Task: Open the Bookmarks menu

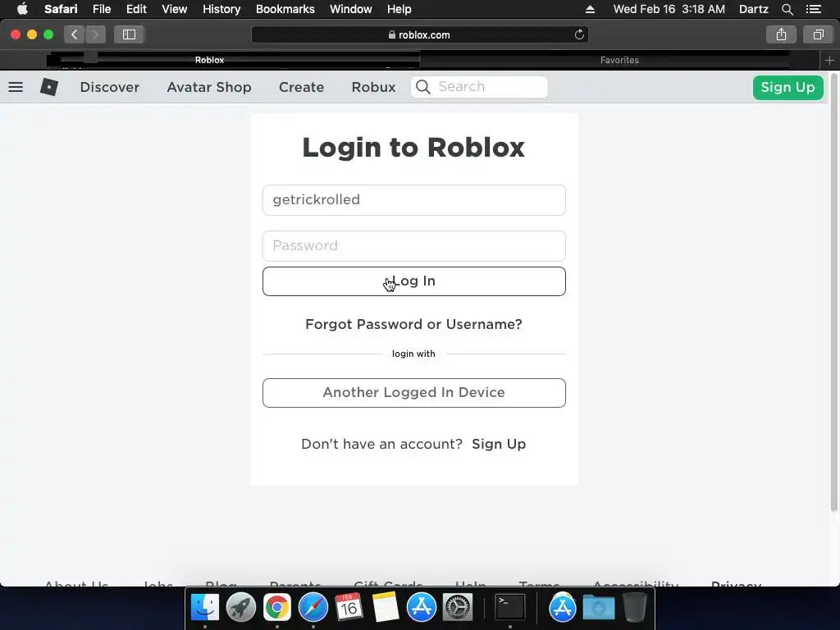Action: click(x=285, y=9)
